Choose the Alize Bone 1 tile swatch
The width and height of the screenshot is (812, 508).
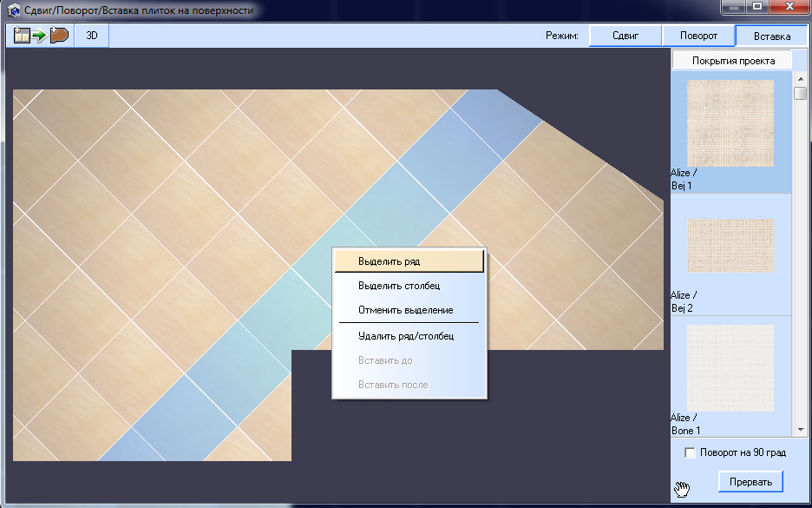(x=730, y=367)
